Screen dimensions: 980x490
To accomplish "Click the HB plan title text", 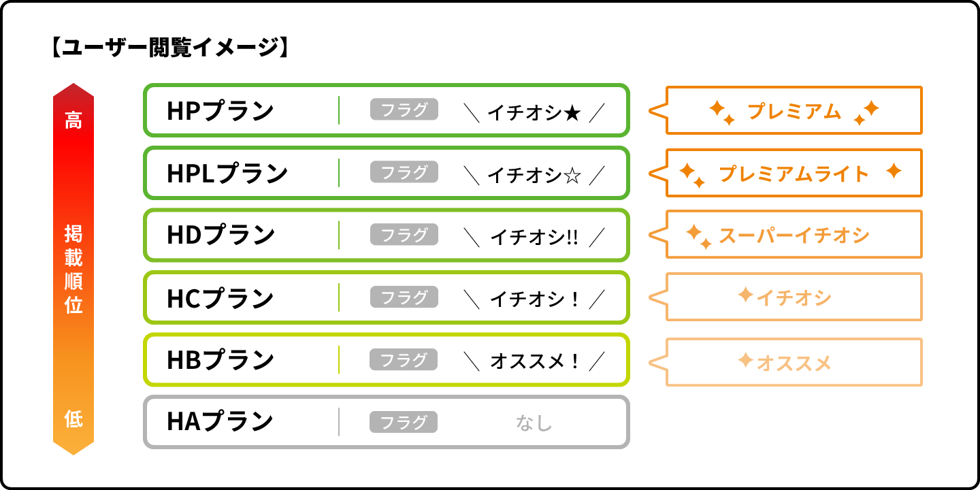I will tap(220, 360).
